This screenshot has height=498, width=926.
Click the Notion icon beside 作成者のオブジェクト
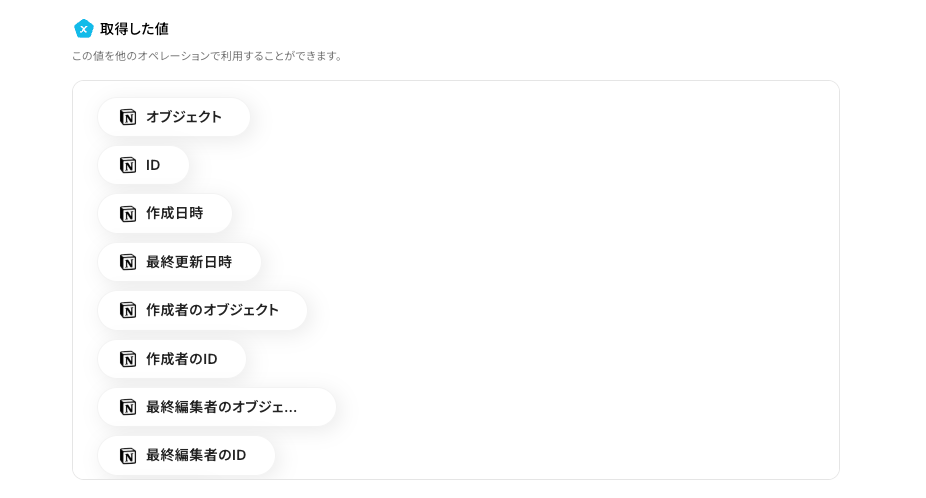tap(128, 310)
